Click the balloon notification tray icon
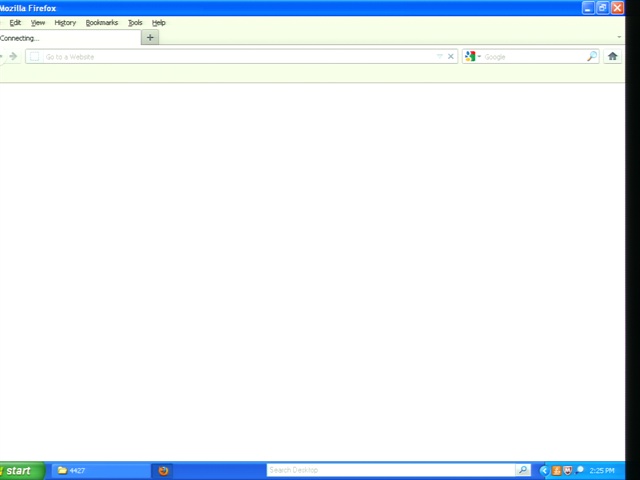This screenshot has width=640, height=480. [580, 470]
